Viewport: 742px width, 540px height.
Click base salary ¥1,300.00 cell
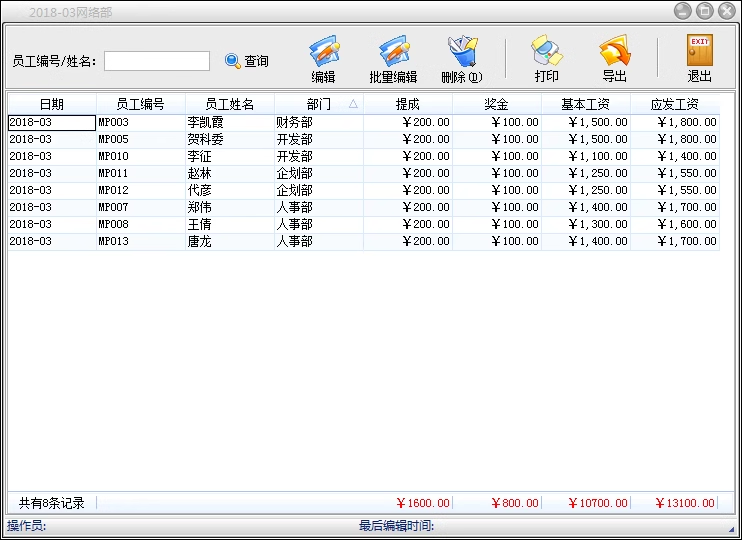point(586,225)
